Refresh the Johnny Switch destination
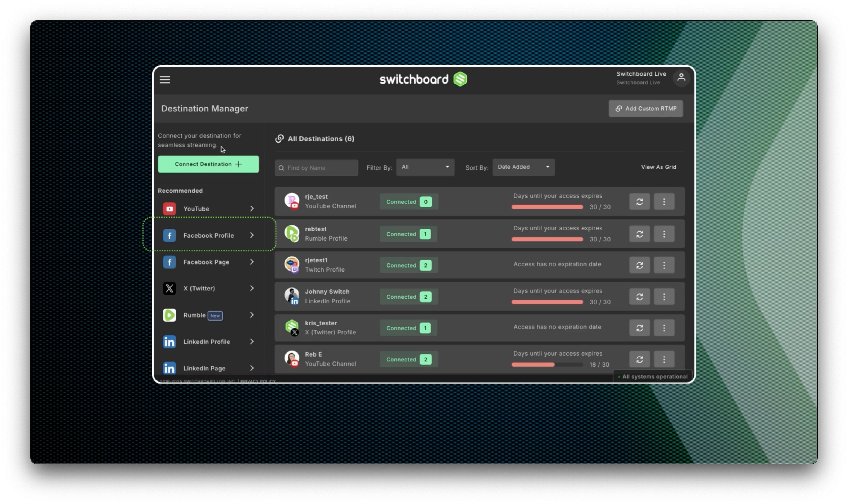Viewport: 848px width, 504px height. coord(639,297)
